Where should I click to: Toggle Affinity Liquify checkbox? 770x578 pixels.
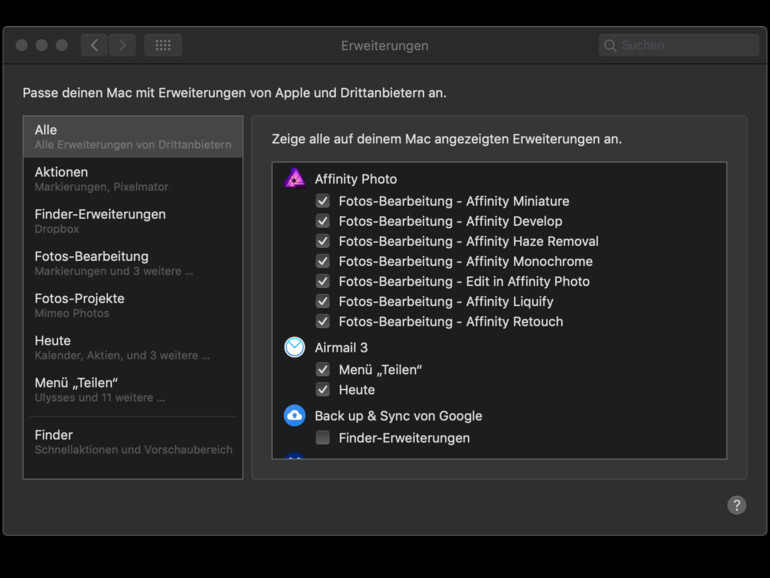323,301
